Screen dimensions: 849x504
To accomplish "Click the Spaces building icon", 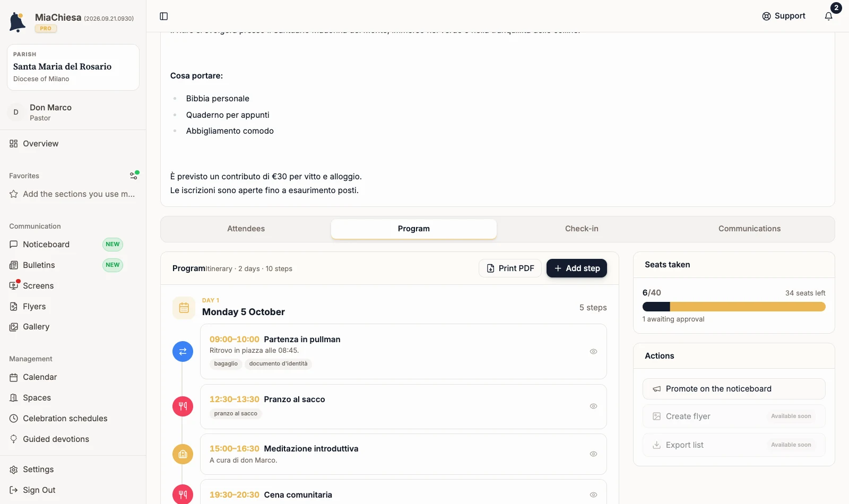I will (x=14, y=398).
